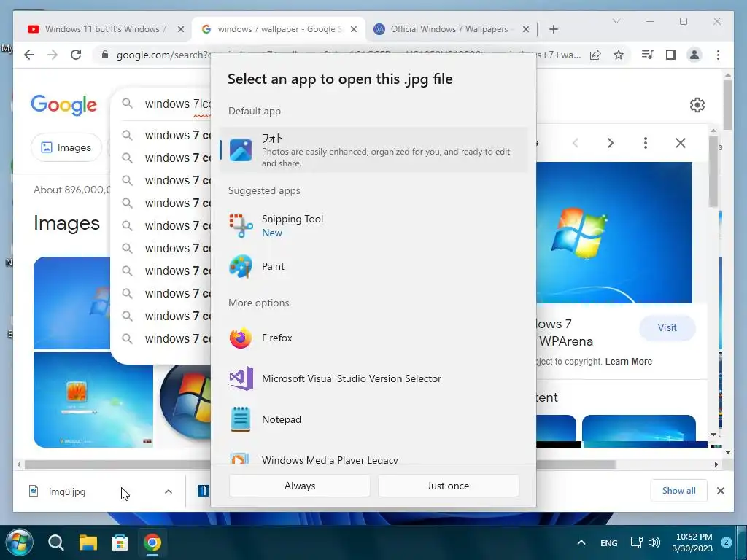Image resolution: width=747 pixels, height=560 pixels.
Task: Open File Explorer from taskbar
Action: [x=88, y=542]
